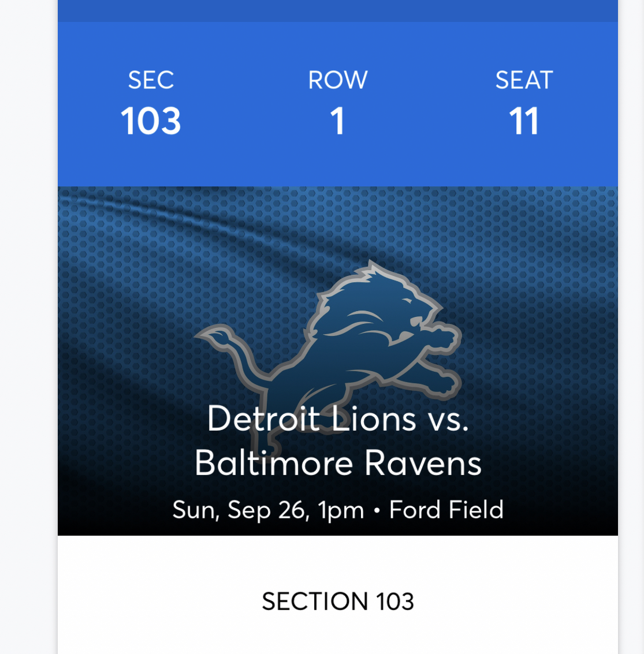The height and width of the screenshot is (654, 644).
Task: Select the seat number 11
Action: pyautogui.click(x=524, y=121)
